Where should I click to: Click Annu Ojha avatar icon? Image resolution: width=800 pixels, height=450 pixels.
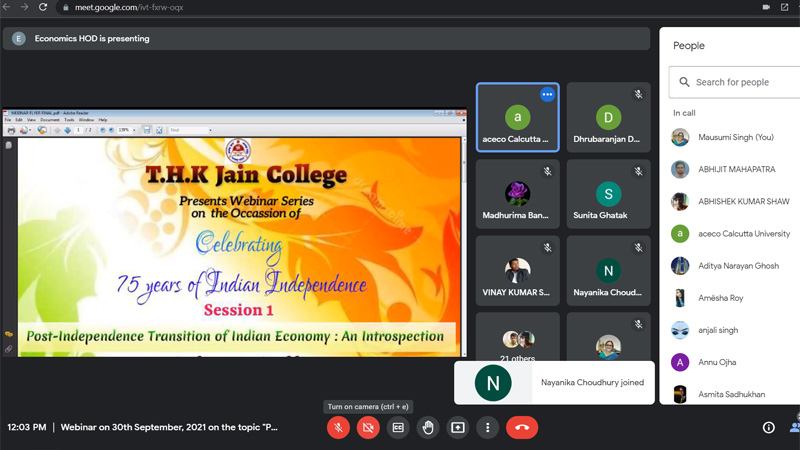point(680,362)
